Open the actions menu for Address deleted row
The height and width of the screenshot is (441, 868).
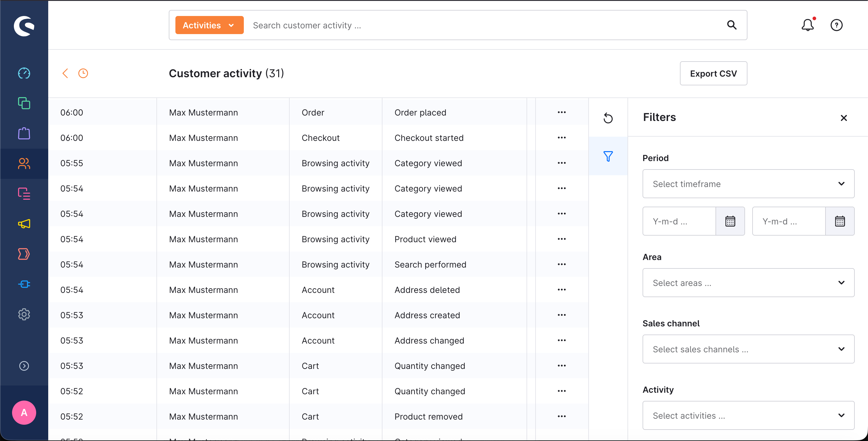pos(562,290)
